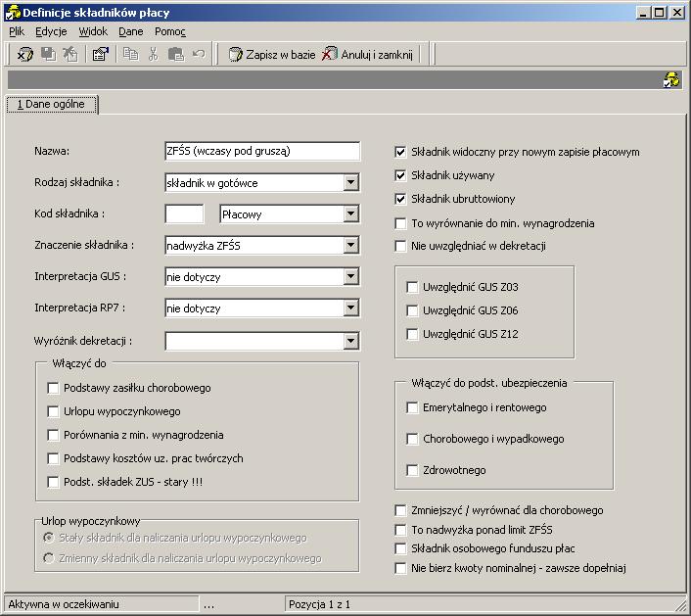Check Nie uwzględniać w dekretacji
The width and height of the screenshot is (691, 616).
coord(400,246)
